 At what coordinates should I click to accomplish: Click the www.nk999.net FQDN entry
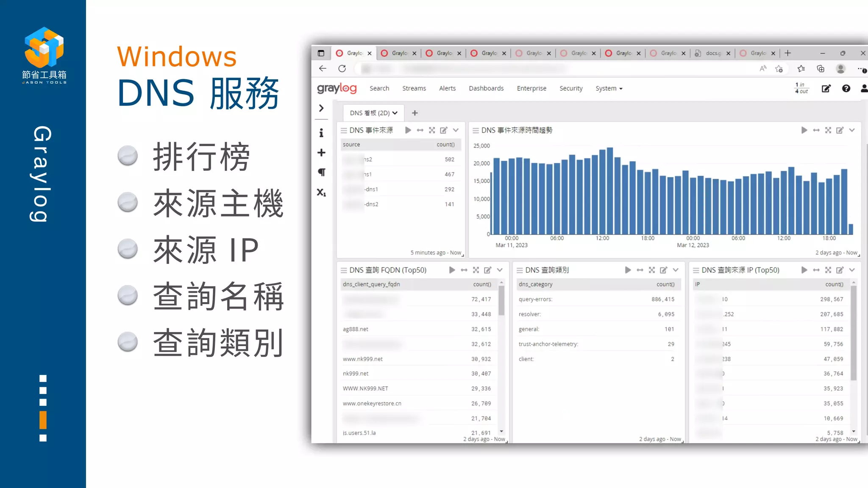[x=362, y=359]
